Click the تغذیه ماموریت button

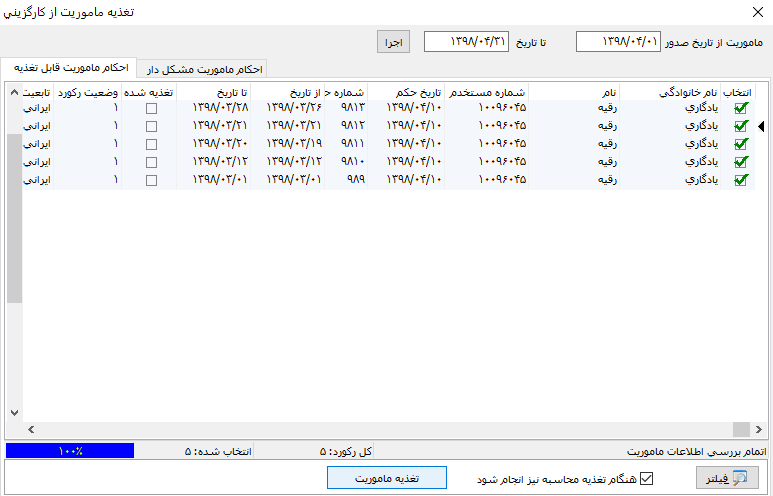pyautogui.click(x=386, y=478)
